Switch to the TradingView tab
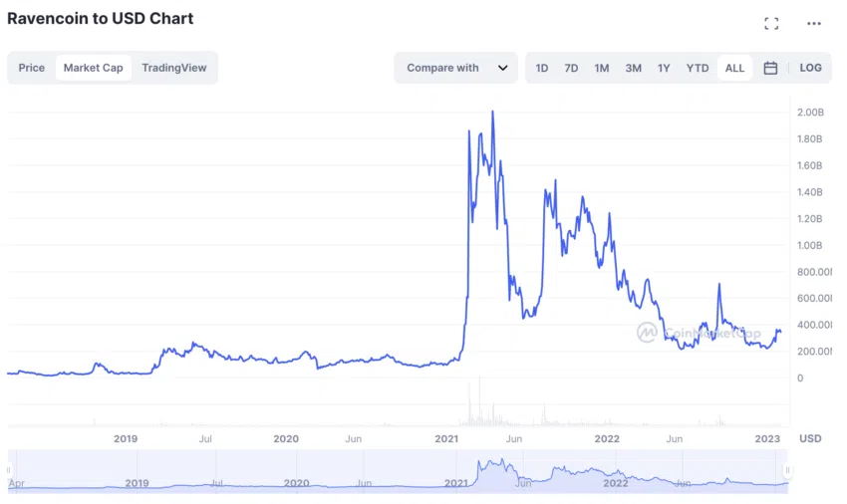This screenshot has height=504, width=847. 174,68
